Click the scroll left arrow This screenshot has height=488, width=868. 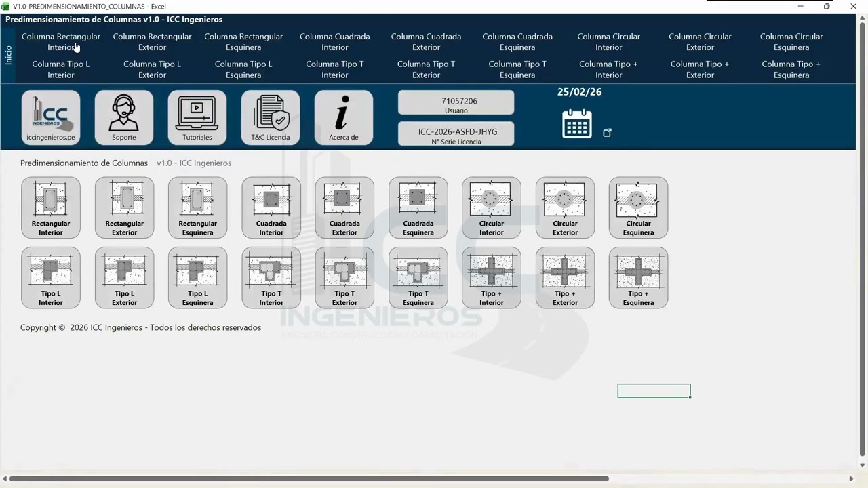click(x=4, y=479)
